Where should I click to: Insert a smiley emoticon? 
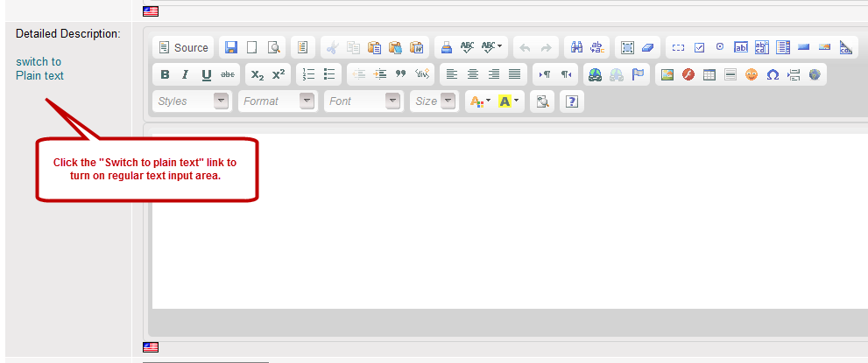coord(752,75)
